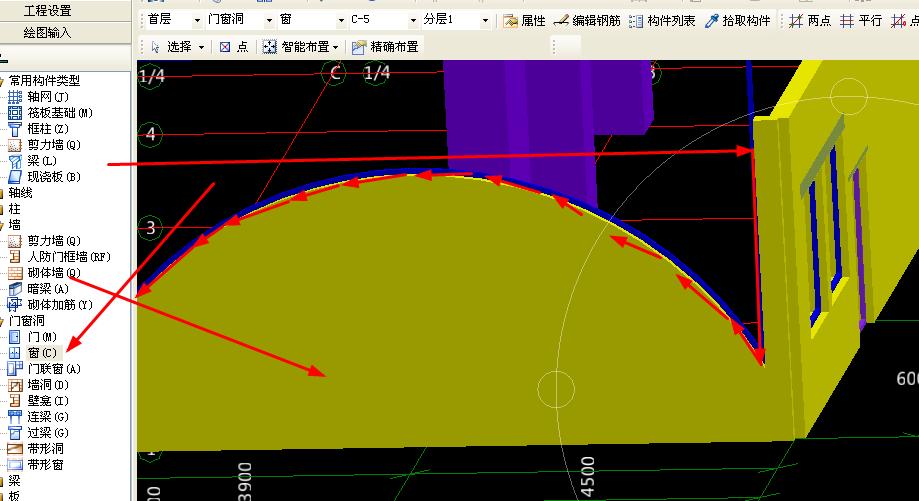Select 窗(C) in the tree
Viewport: 919px width, 501px height.
42,352
